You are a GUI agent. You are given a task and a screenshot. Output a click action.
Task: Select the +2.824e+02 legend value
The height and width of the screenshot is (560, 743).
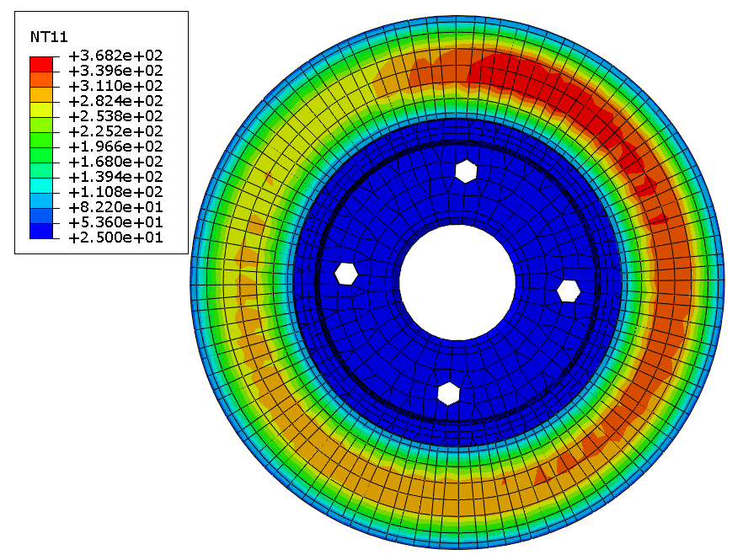pyautogui.click(x=115, y=101)
